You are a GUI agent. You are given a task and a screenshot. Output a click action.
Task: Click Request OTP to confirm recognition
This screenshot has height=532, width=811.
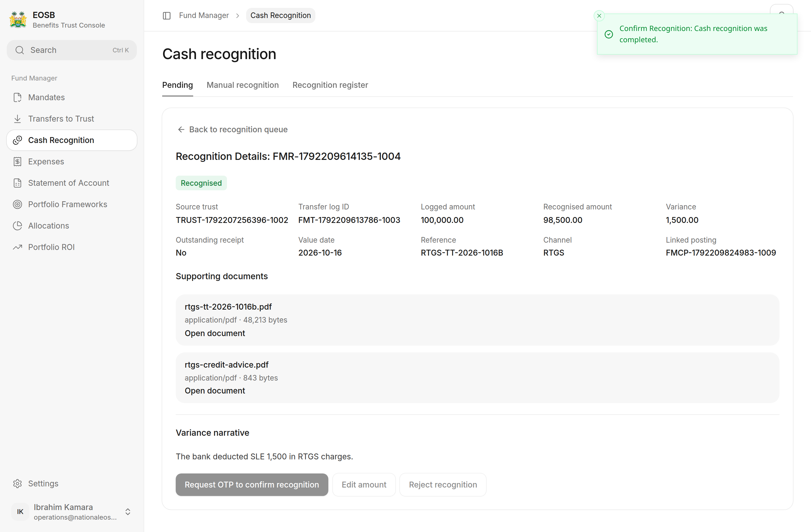(252, 485)
